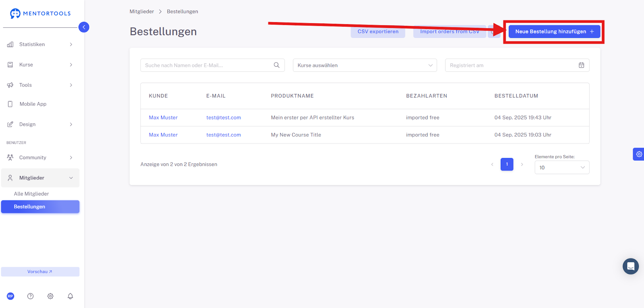Click '04 Sep. 2025 19:43 Uhr' cell
This screenshot has height=308, width=644.
tap(523, 117)
